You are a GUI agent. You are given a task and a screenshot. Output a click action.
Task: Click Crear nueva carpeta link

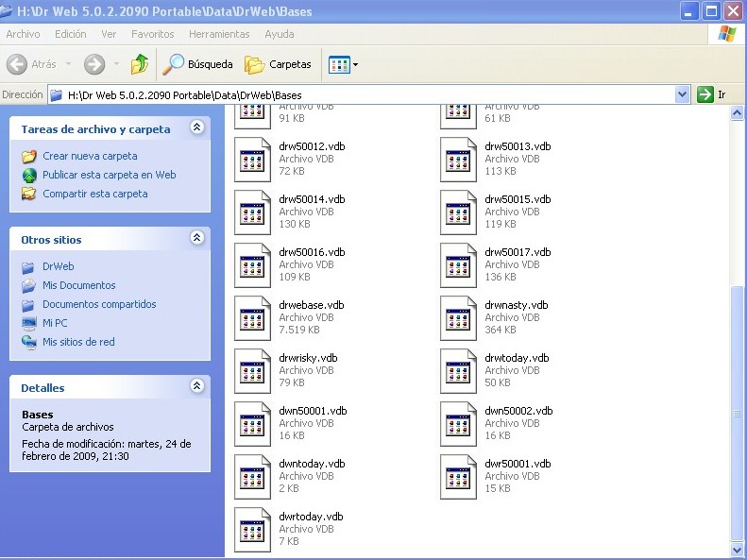90,156
